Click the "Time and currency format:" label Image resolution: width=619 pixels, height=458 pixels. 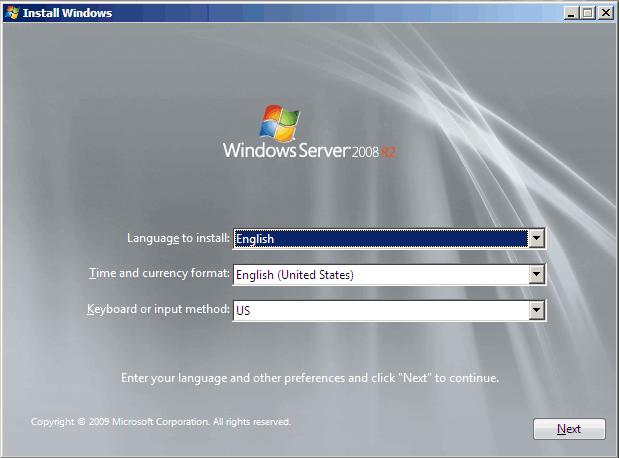click(x=159, y=273)
